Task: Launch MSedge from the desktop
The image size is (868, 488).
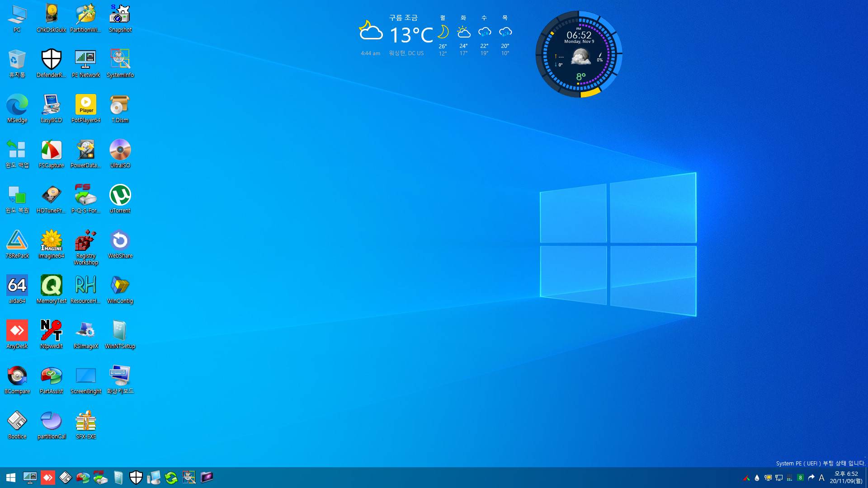Action: (17, 109)
